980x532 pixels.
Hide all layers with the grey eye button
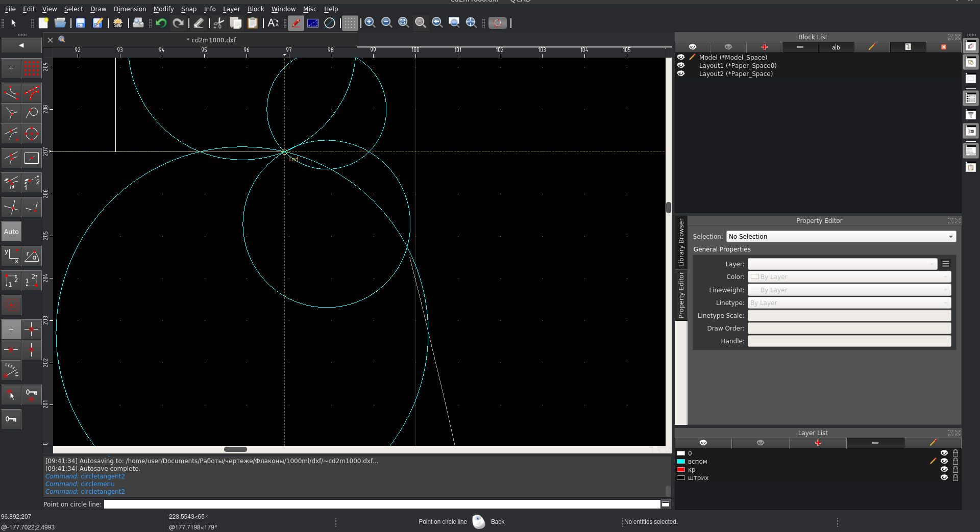pos(760,443)
